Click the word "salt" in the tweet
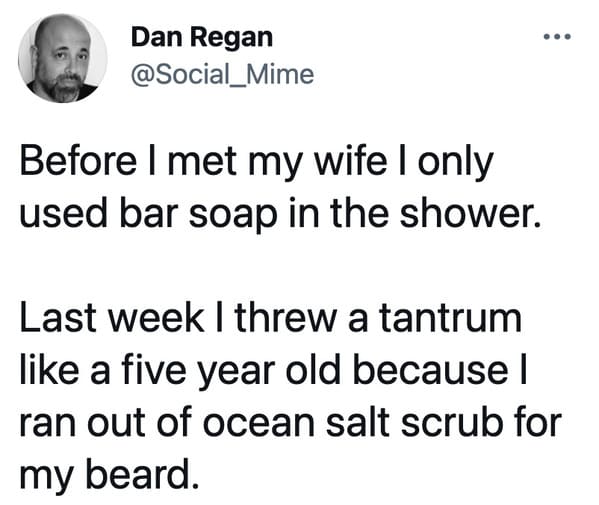 tap(357, 422)
